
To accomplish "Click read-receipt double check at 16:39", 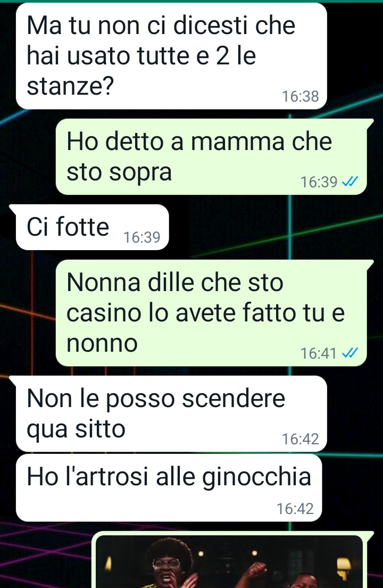I will click(x=351, y=181).
